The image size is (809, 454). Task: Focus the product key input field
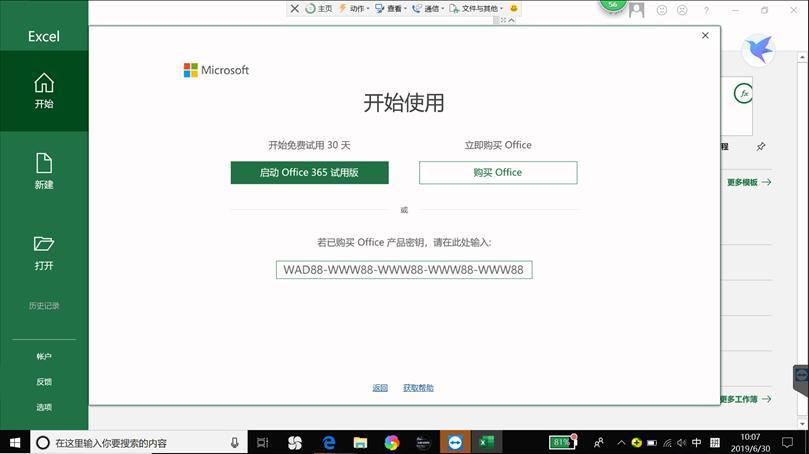coord(404,270)
